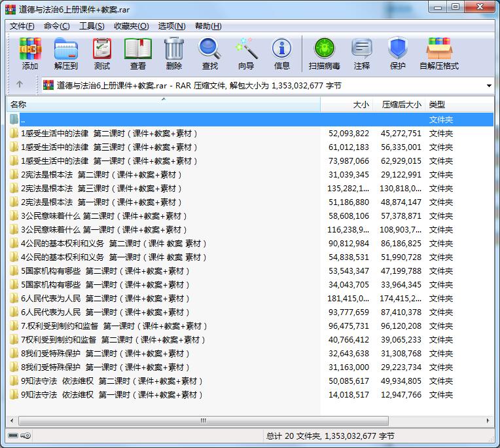
Task: Click size value 14,018,517
Action: point(349,395)
